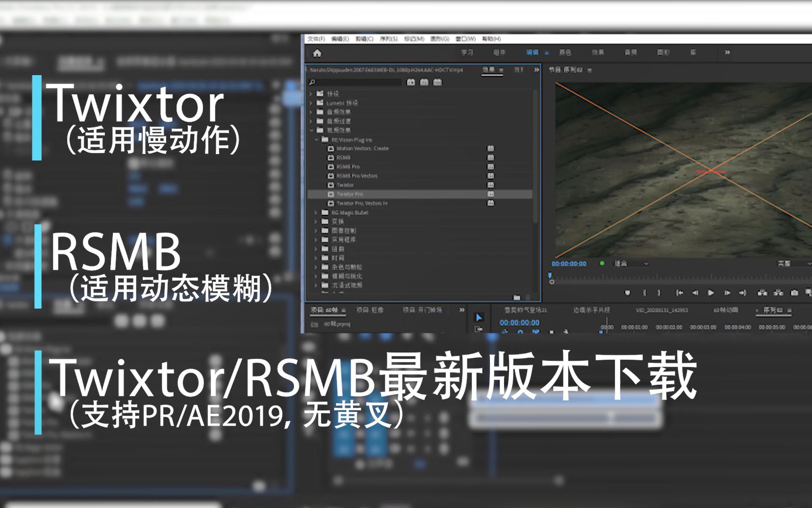The width and height of the screenshot is (812, 508).
Task: Click Export Frame camera icon
Action: tap(794, 293)
